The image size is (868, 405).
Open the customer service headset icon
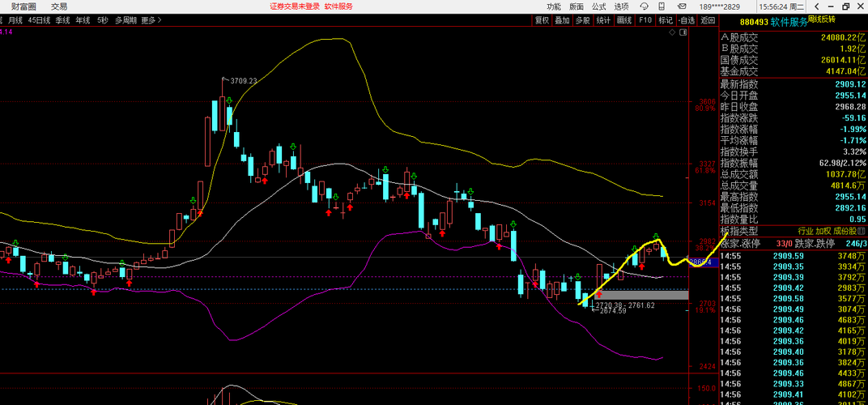coord(645,6)
